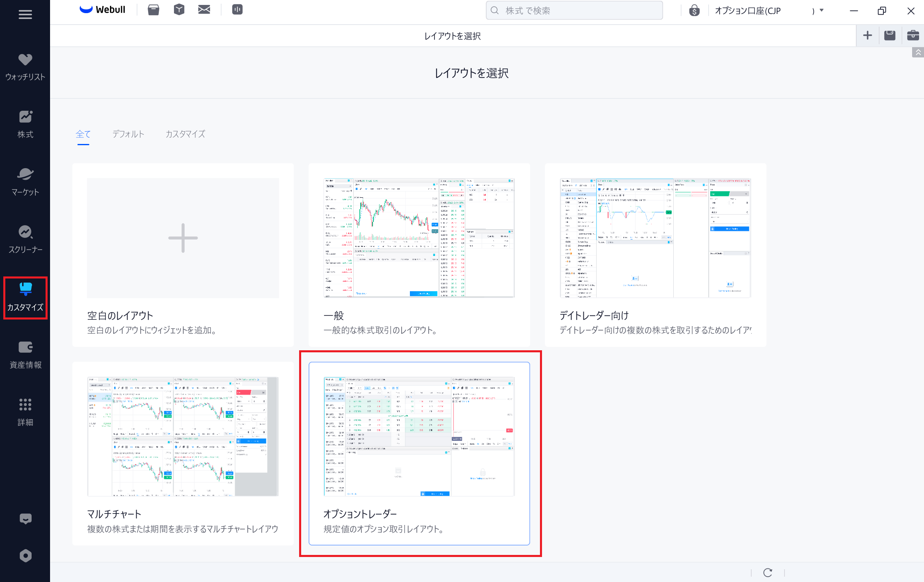
Task: Click the plus icon to add a layout
Action: tap(867, 36)
